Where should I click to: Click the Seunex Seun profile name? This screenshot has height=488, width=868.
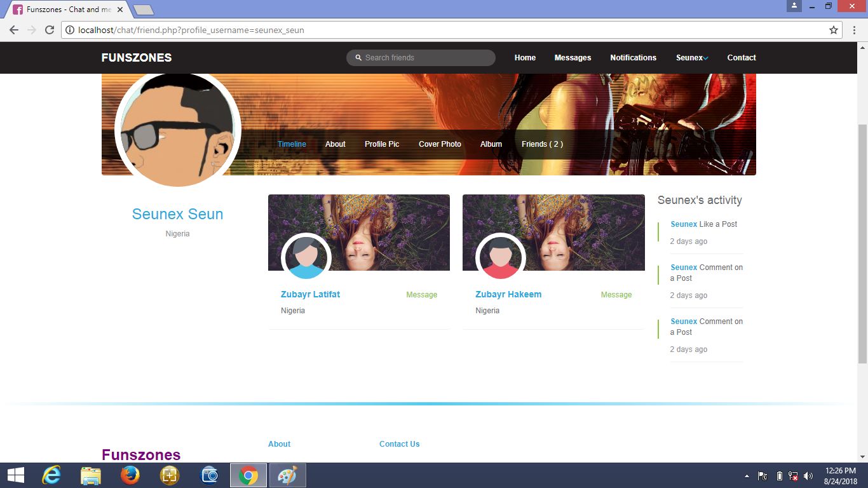(x=178, y=214)
